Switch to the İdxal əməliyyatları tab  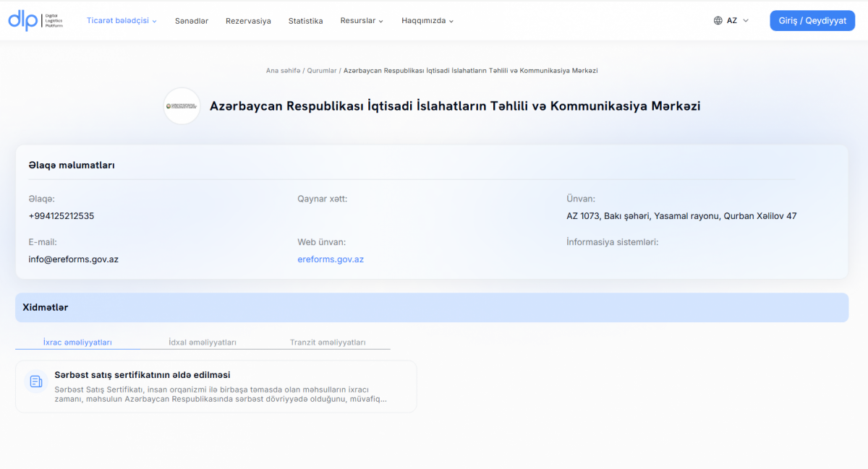[203, 343]
